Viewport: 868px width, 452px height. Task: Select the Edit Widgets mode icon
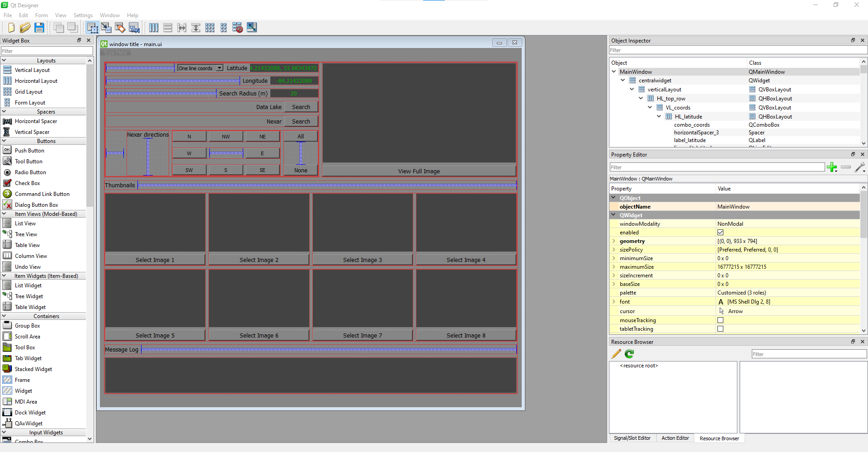[92, 28]
